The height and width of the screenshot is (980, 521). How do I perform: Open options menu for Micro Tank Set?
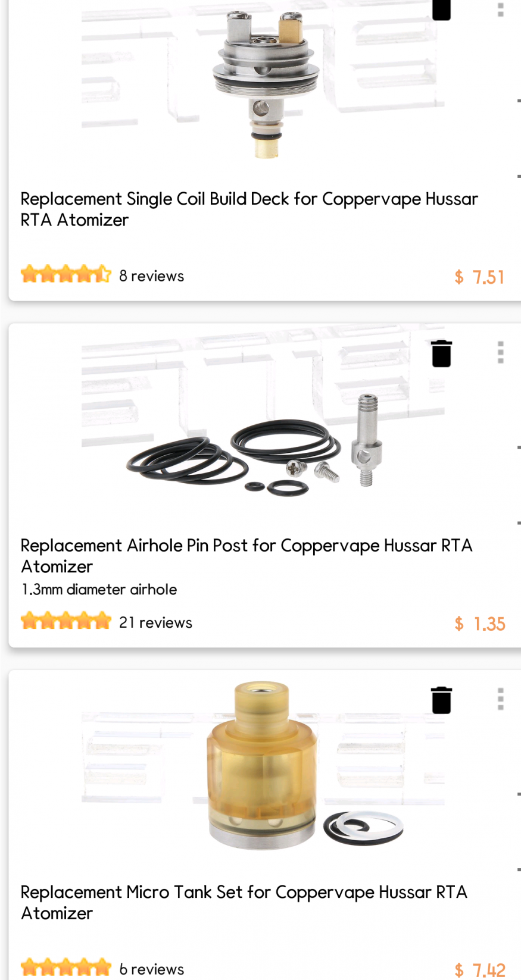pyautogui.click(x=501, y=699)
